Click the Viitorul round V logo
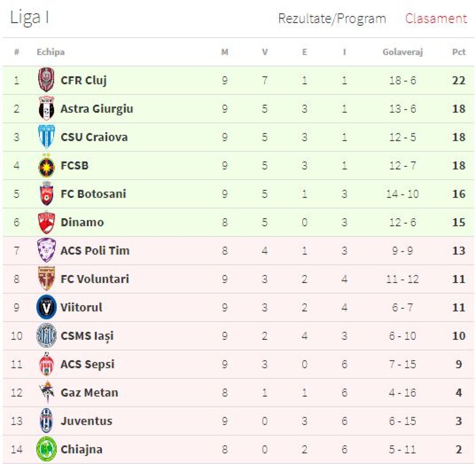This screenshot has height=464, width=476. click(46, 307)
